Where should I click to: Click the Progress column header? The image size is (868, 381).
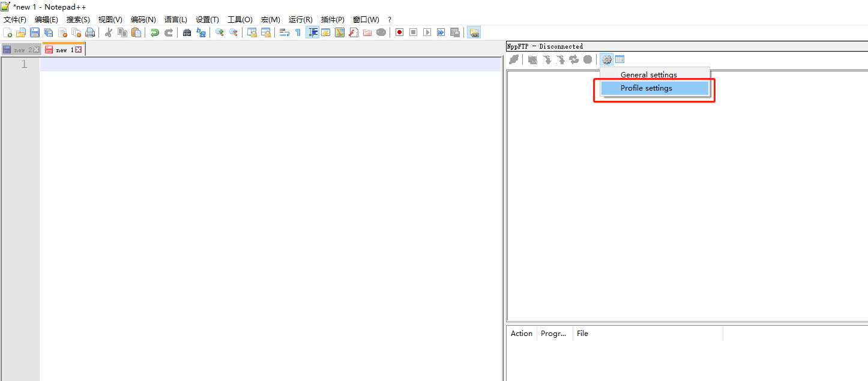pos(553,334)
